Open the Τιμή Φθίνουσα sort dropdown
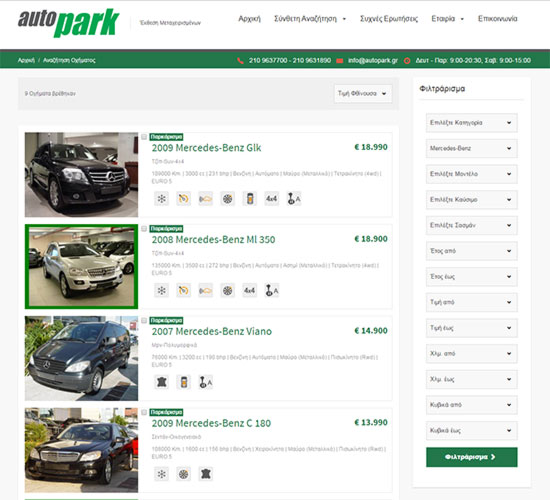The image size is (550, 500). tap(363, 94)
